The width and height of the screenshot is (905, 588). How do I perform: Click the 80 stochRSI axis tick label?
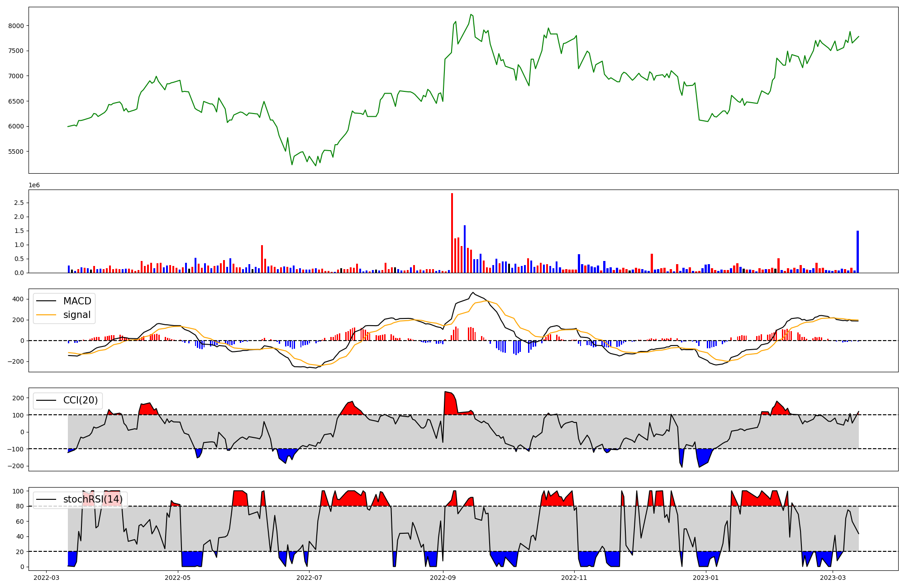pos(20,506)
